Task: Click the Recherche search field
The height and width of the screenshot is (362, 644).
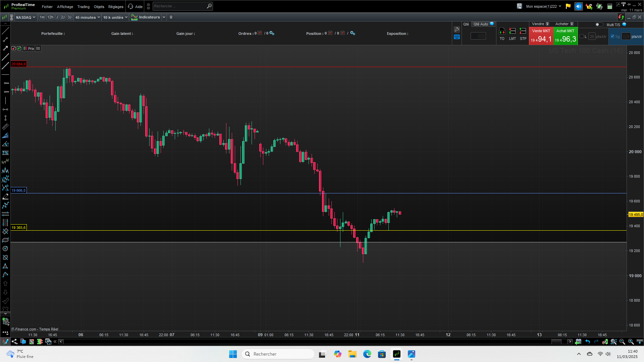Action: (x=179, y=6)
